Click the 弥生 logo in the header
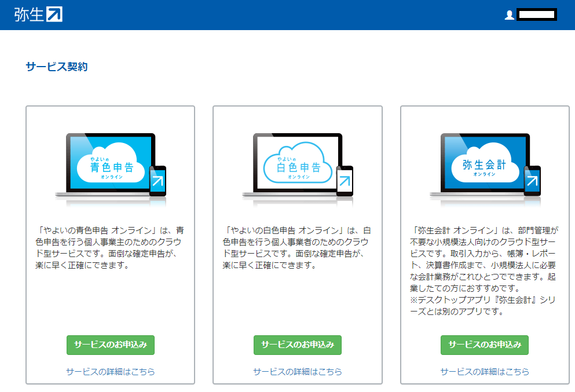 click(38, 14)
